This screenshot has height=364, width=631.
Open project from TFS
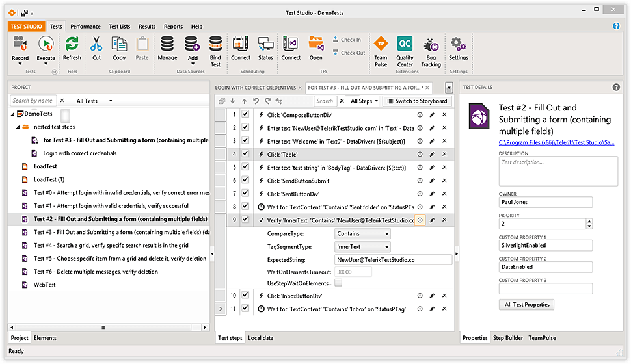(316, 44)
